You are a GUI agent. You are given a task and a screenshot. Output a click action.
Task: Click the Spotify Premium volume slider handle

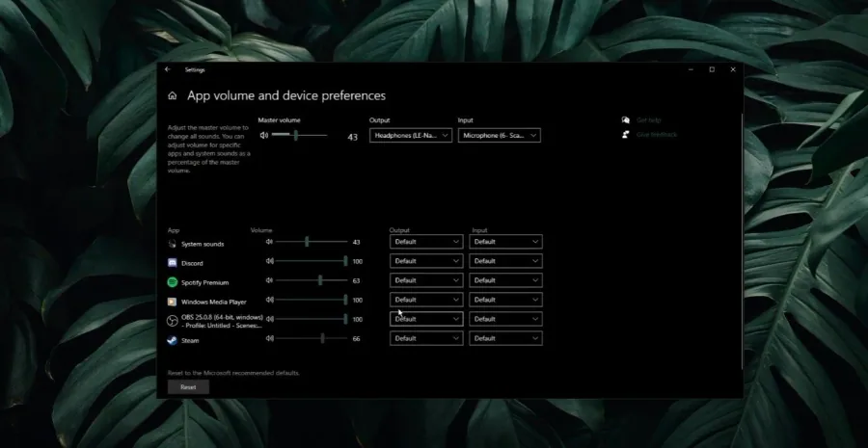(320, 280)
